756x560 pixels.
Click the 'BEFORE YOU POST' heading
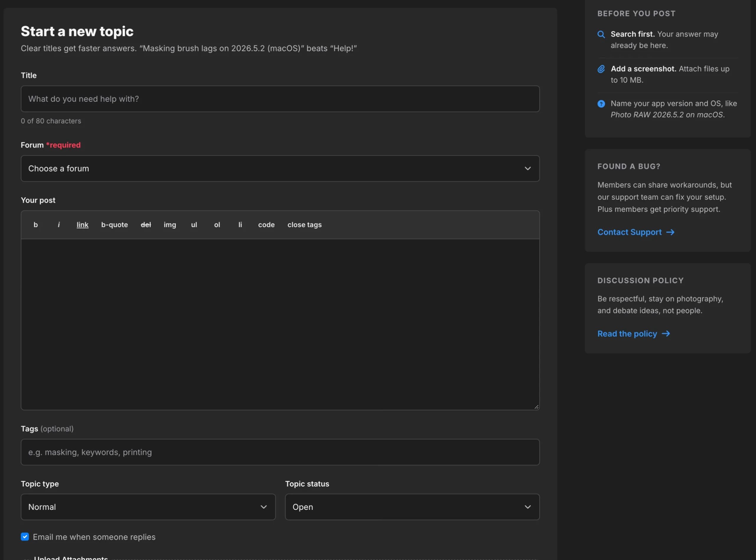point(636,14)
